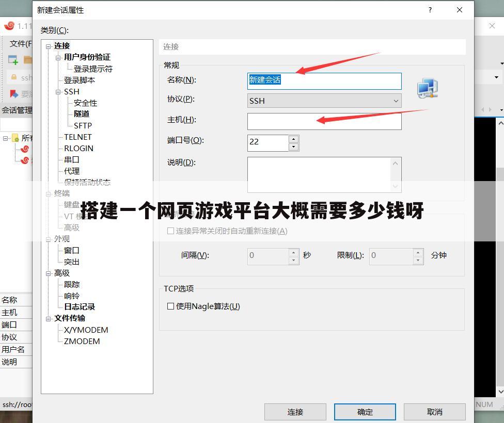The height and width of the screenshot is (423, 504).
Task: Collapse the SSH tree node
Action: [58, 92]
